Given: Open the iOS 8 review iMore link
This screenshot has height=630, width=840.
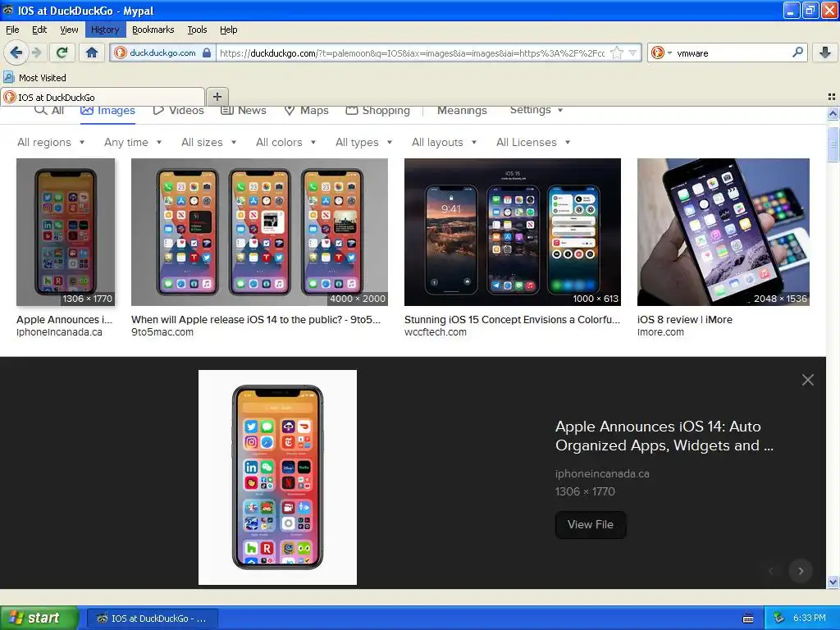Looking at the screenshot, I should [x=685, y=319].
